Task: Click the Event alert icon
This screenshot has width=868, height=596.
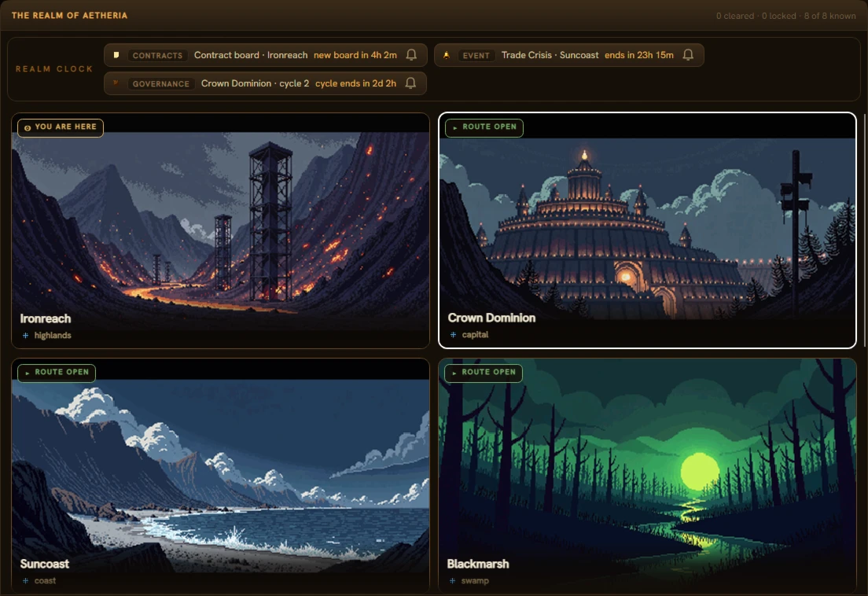Action: (x=446, y=55)
